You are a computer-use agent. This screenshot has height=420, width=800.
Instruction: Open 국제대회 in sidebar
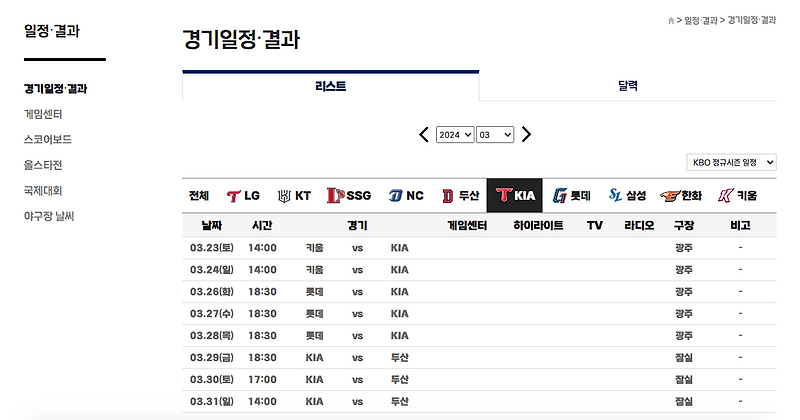pos(43,191)
